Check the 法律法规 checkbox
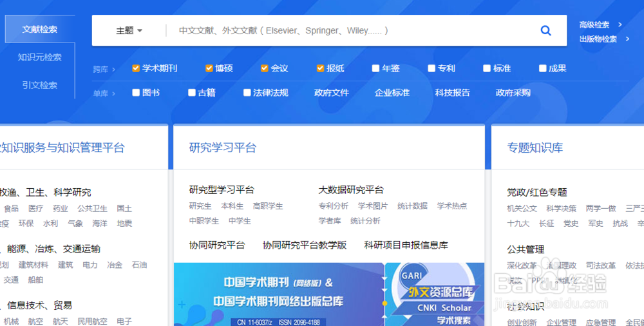644x326 pixels. [247, 93]
